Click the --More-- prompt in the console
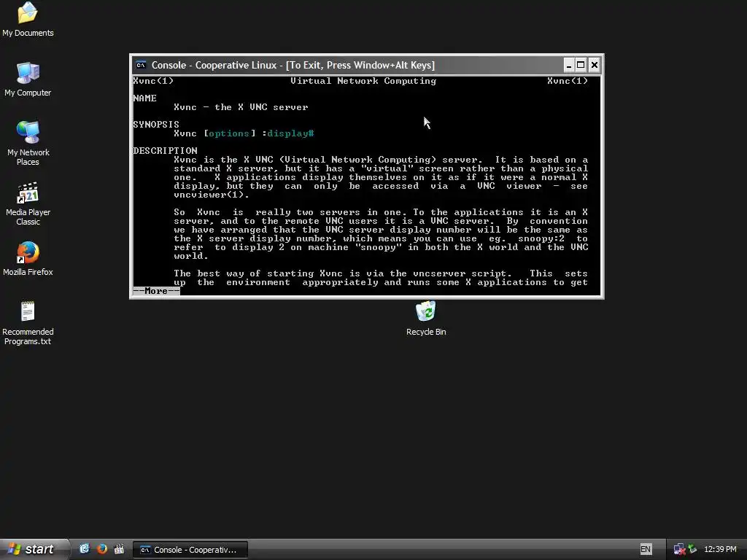The height and width of the screenshot is (560, 747). click(x=156, y=291)
